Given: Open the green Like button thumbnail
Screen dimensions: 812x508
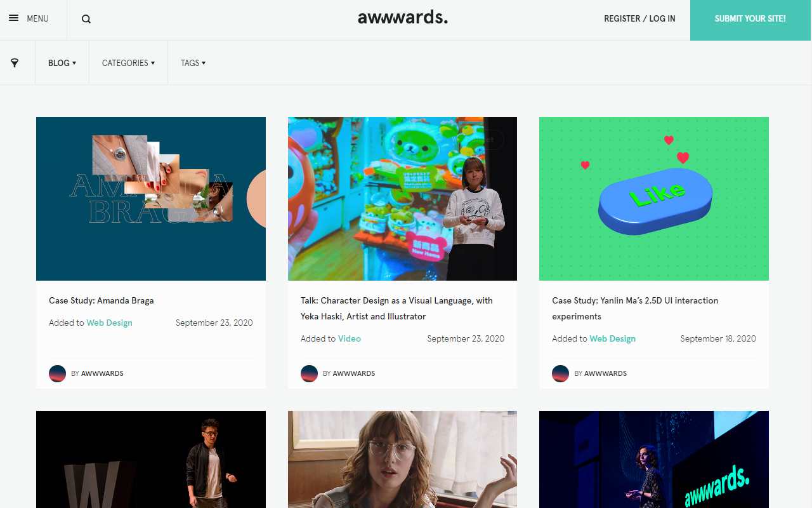Looking at the screenshot, I should point(654,199).
